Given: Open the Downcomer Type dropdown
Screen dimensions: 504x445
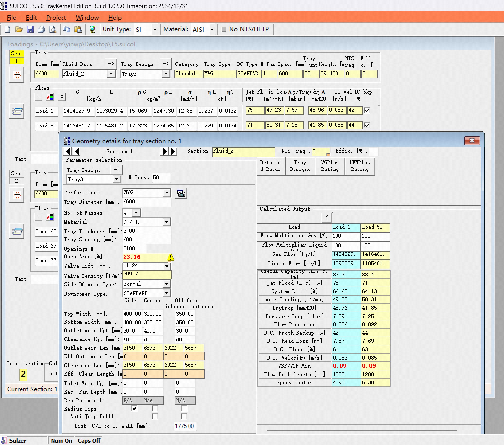Looking at the screenshot, I should click(x=167, y=293).
